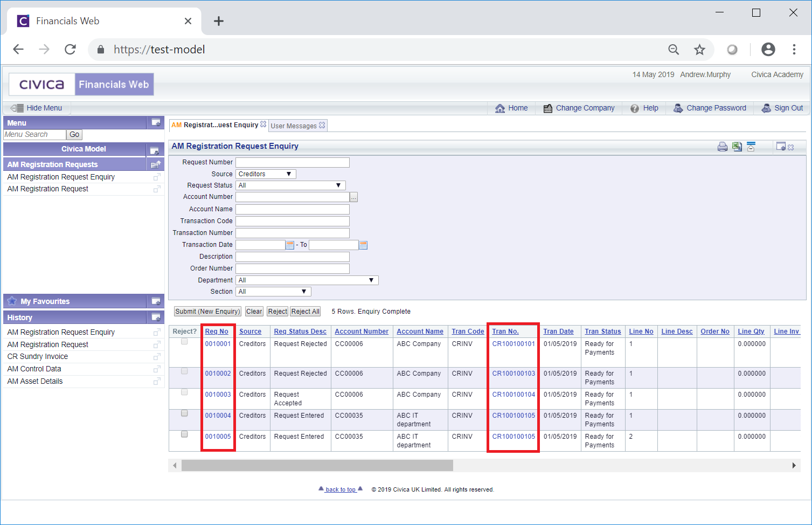Open CR Sundry Invoice from History
Image resolution: width=812 pixels, height=525 pixels.
tap(38, 356)
